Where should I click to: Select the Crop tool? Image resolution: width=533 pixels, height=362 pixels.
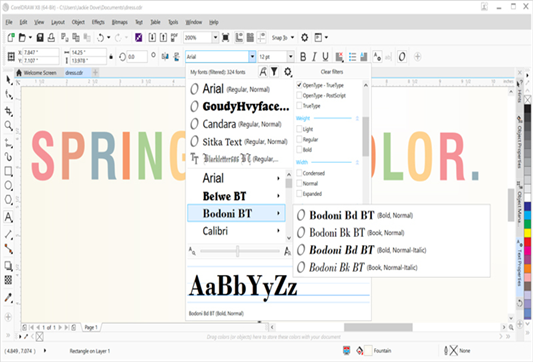pyautogui.click(x=8, y=111)
